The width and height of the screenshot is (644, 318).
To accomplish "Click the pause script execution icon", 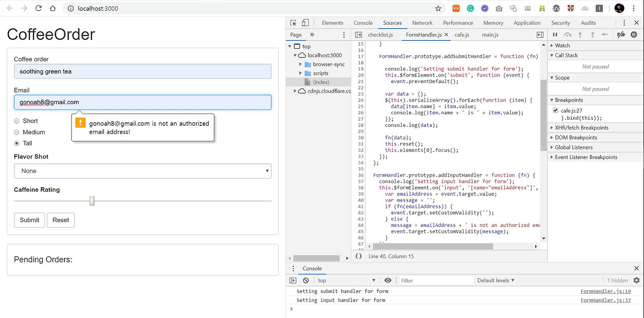I will point(555,35).
